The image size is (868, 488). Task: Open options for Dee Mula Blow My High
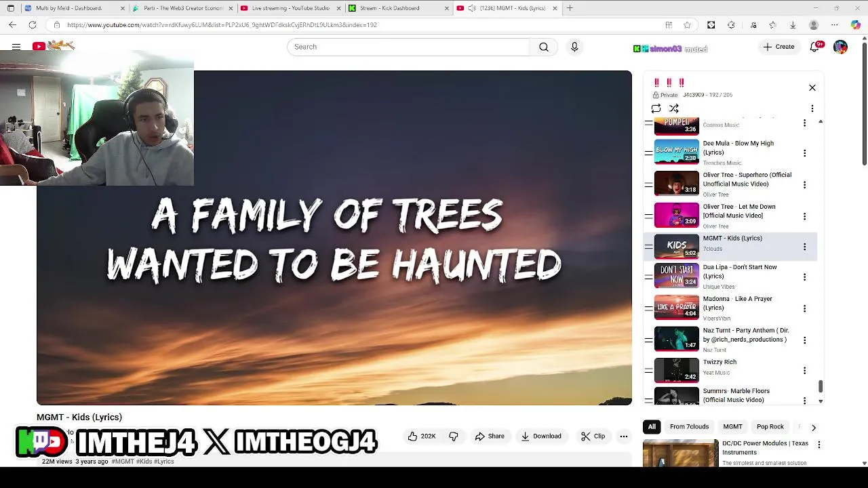804,153
